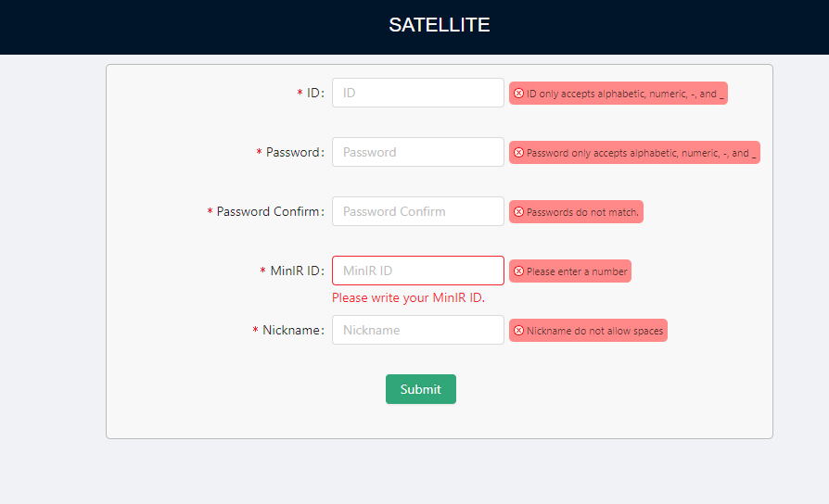Screen dimensions: 829x504
Task: Click the Password field label
Action: [295, 152]
